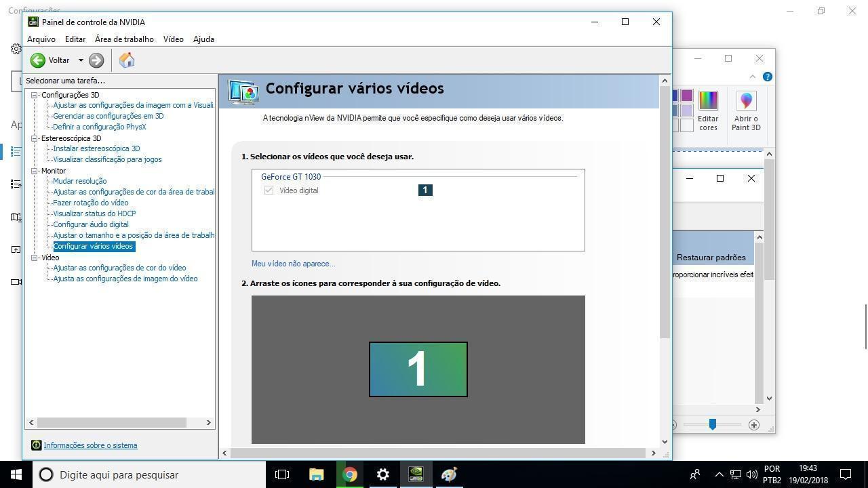Image resolution: width=868 pixels, height=488 pixels.
Task: Select Ajustar tamanho e posição da área de trabalho
Action: [x=134, y=235]
